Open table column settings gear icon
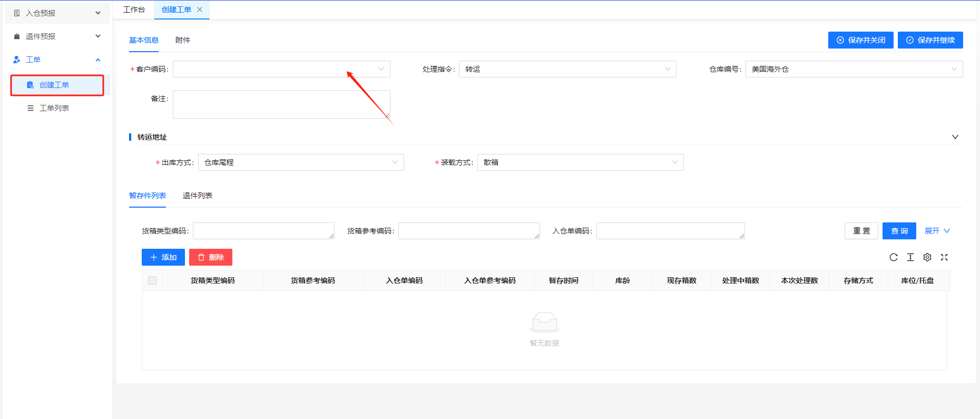The height and width of the screenshot is (419, 980). [x=927, y=257]
